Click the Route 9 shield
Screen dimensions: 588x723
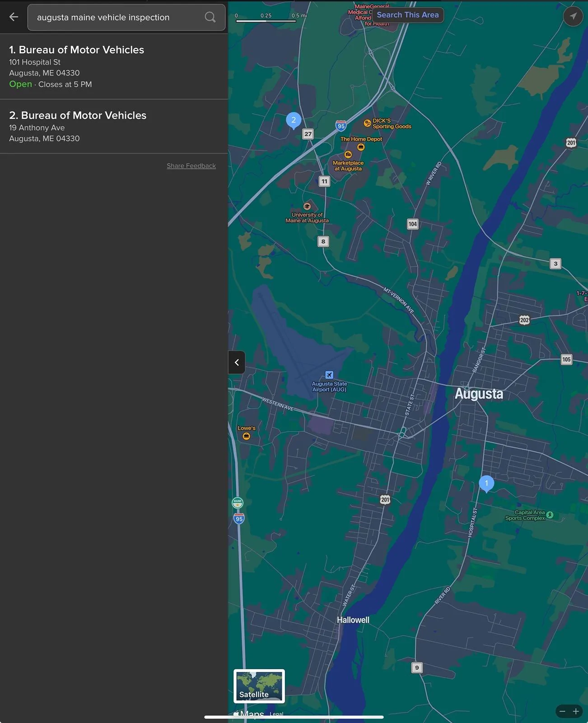417,667
